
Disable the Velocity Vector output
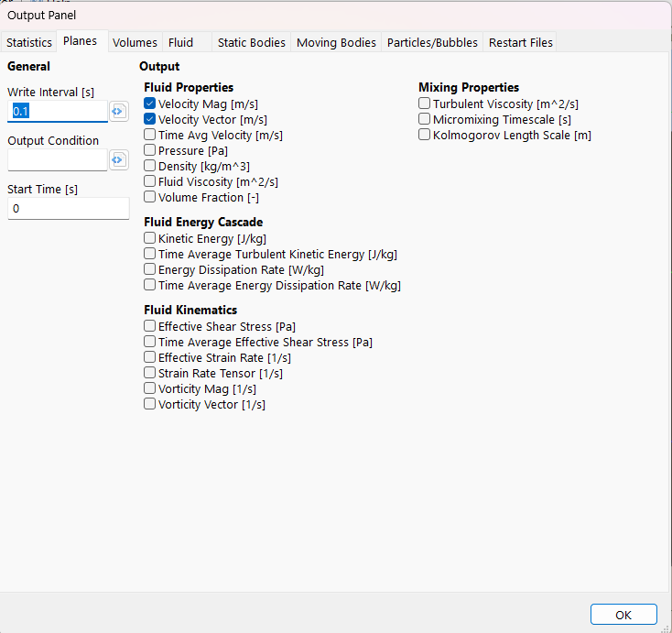click(x=150, y=120)
